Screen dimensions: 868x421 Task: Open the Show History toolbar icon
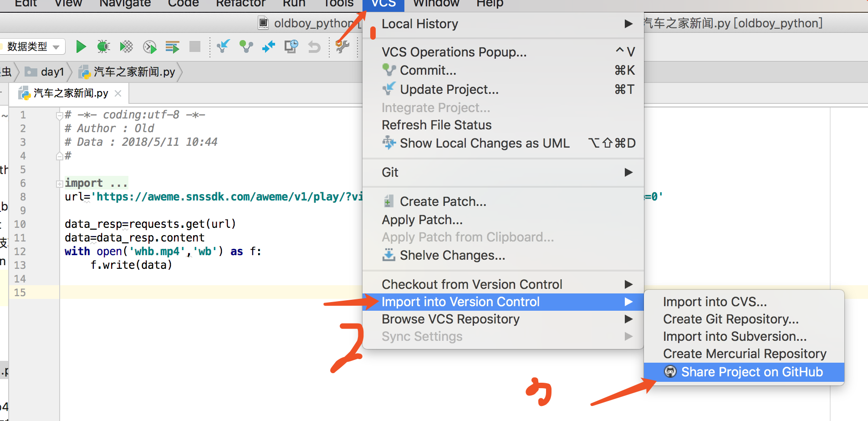tap(291, 46)
